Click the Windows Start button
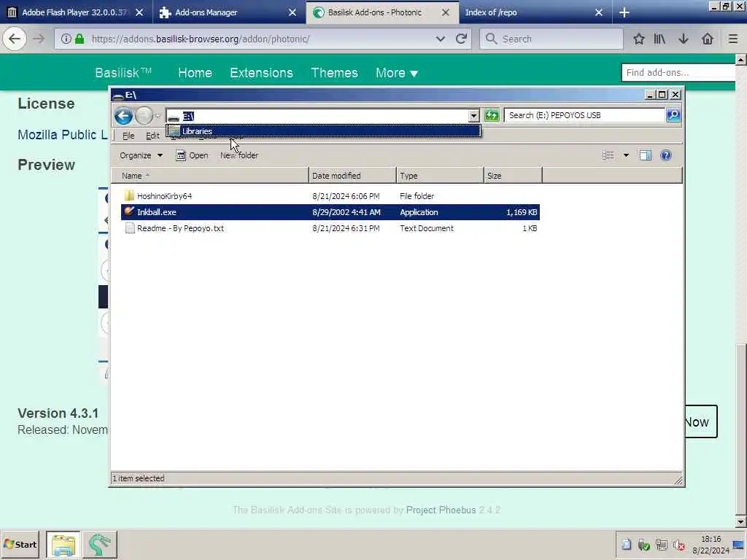The image size is (747, 560). click(20, 544)
